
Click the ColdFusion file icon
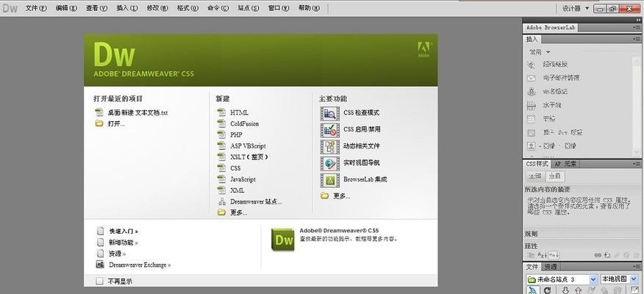[222, 123]
